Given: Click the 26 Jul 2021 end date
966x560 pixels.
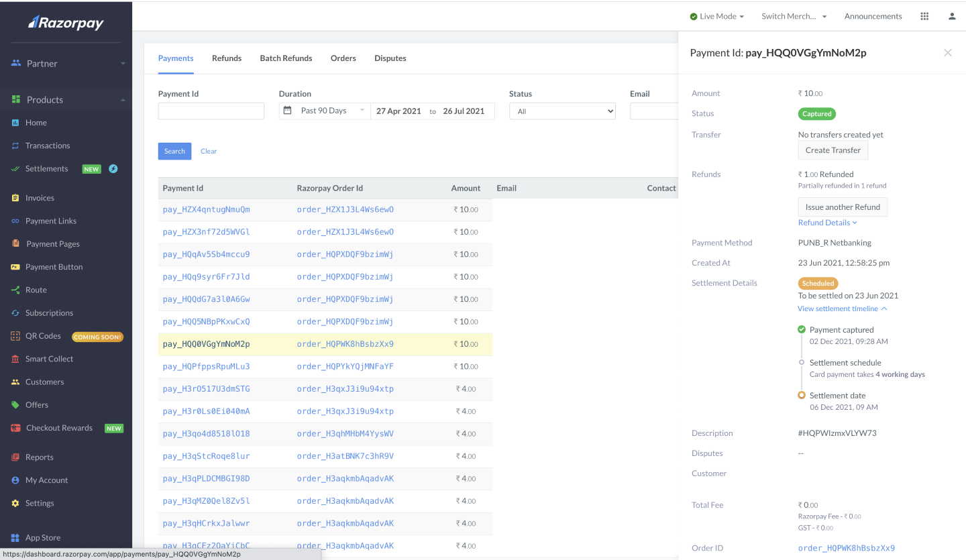Looking at the screenshot, I should click(464, 111).
